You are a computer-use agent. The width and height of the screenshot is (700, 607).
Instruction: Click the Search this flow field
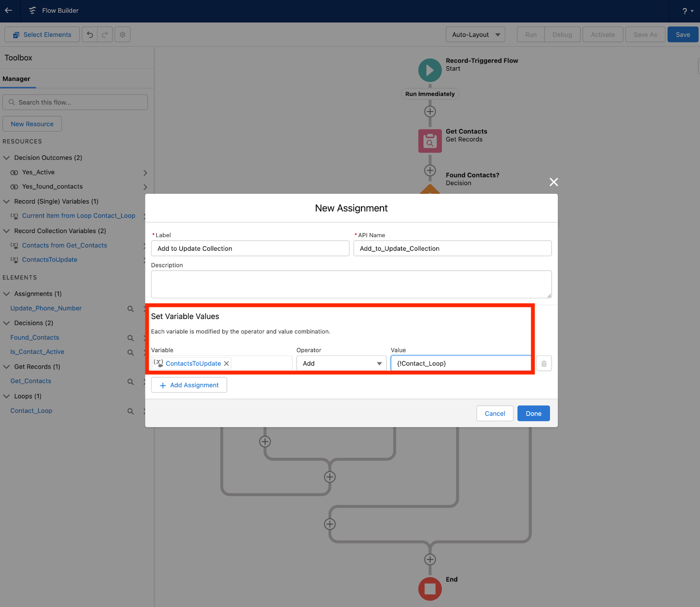pyautogui.click(x=75, y=102)
